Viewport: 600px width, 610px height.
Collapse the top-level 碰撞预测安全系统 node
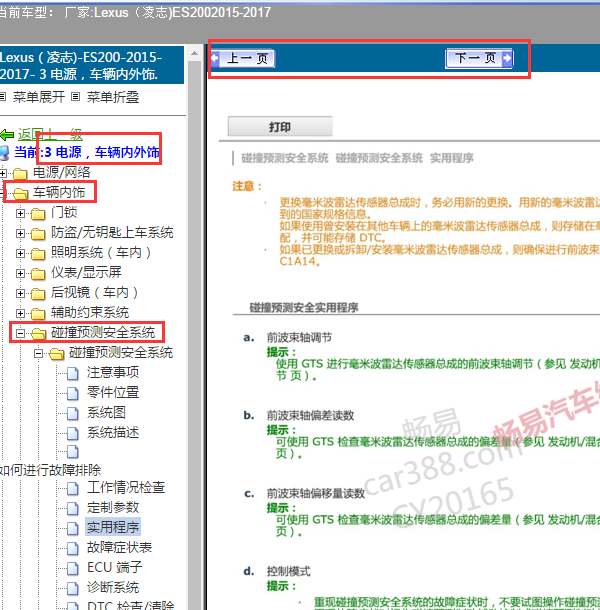click(20, 333)
